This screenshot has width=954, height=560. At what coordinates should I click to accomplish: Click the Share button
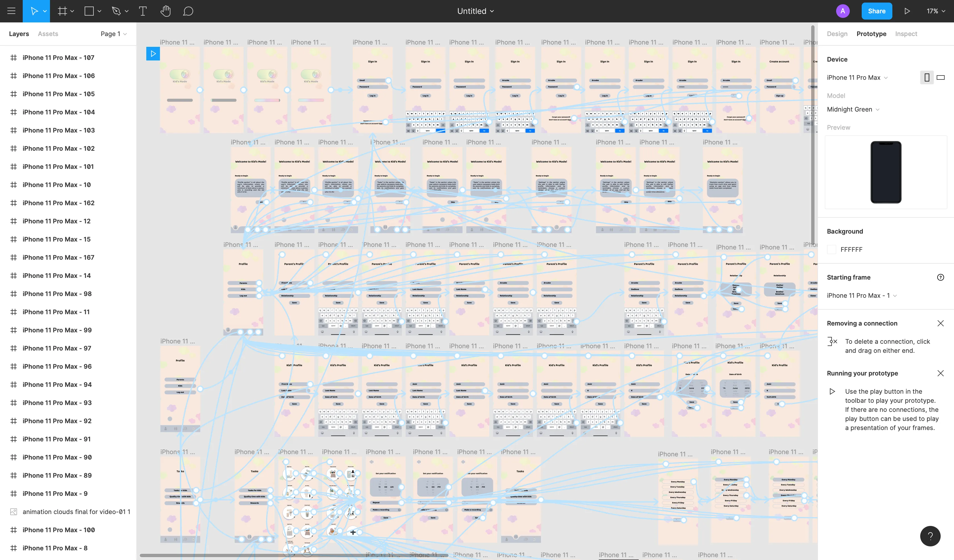(x=877, y=11)
